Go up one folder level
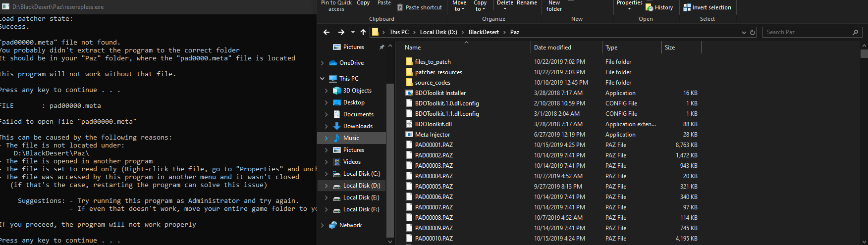 coord(363,32)
